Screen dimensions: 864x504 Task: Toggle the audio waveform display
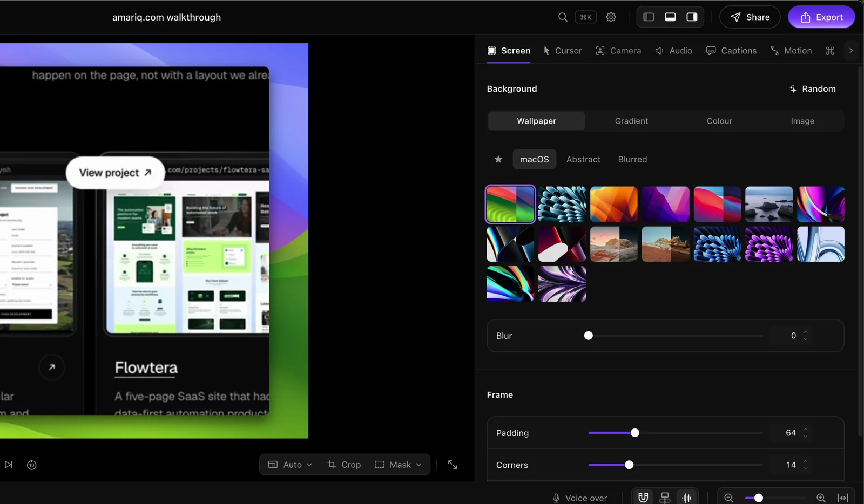(686, 498)
